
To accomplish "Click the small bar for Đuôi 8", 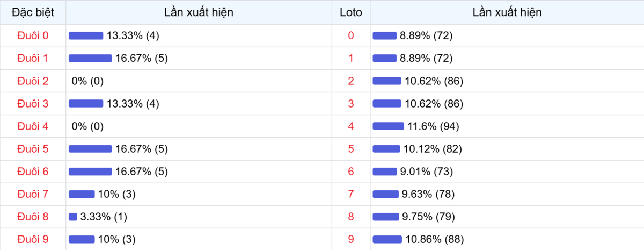I will coord(73,217).
